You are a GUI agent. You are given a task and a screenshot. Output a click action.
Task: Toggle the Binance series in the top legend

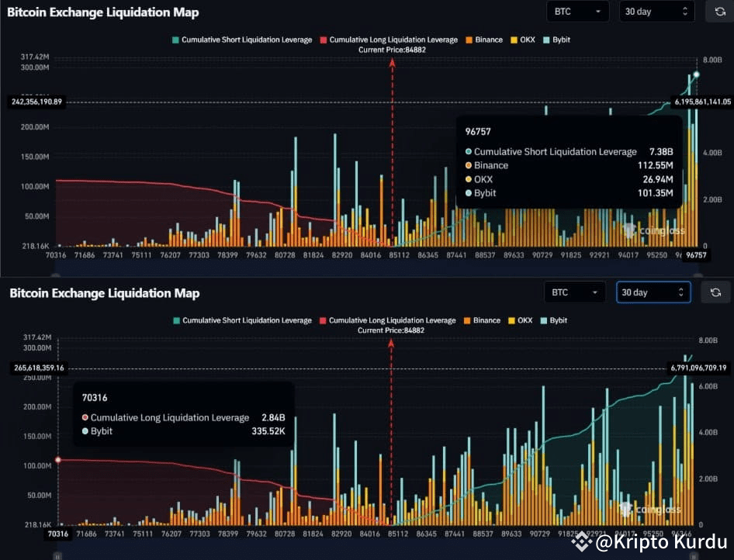tap(484, 40)
